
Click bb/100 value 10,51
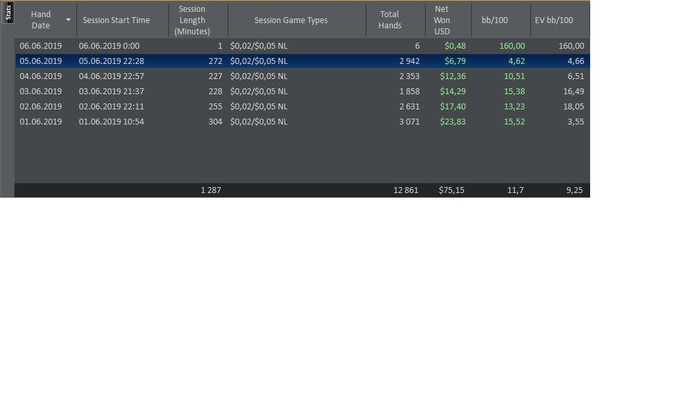[x=514, y=76]
